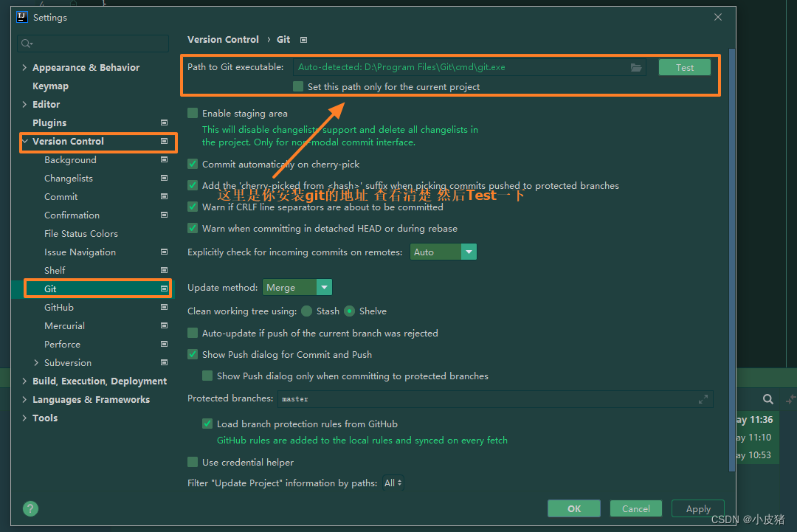Click the project icon beside Commit

coord(164,196)
